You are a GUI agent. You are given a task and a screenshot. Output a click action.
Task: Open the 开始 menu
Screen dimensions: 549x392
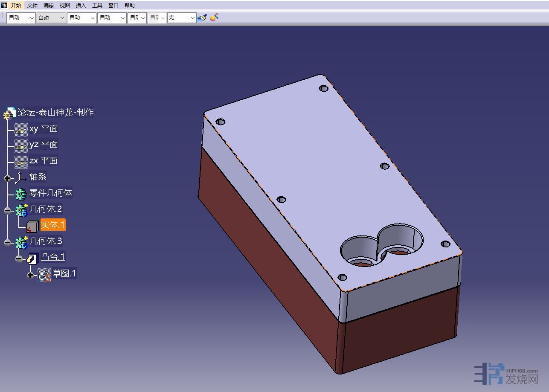point(16,5)
